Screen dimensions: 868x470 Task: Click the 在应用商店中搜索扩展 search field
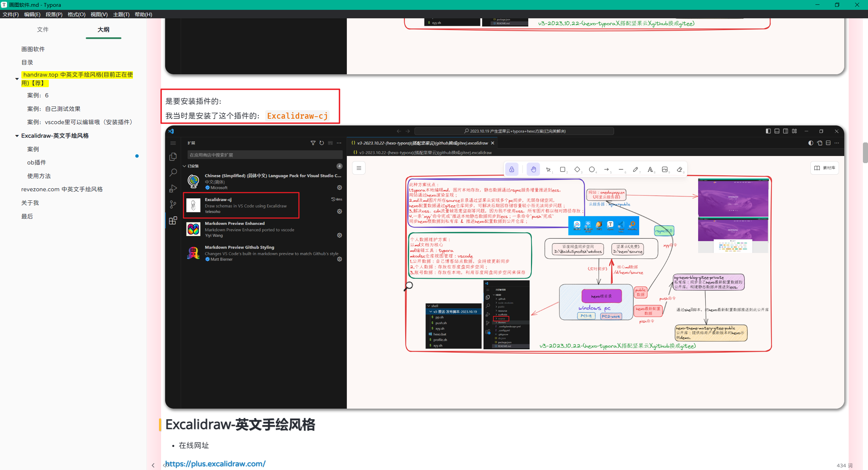click(265, 155)
